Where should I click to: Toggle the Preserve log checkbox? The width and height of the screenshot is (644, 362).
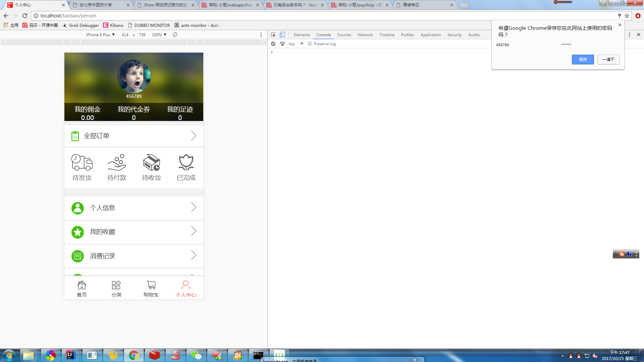(310, 44)
